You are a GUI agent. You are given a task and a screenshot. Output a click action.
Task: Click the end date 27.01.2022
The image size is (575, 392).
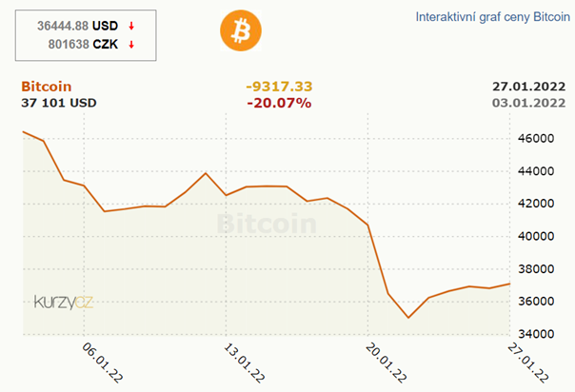[531, 86]
